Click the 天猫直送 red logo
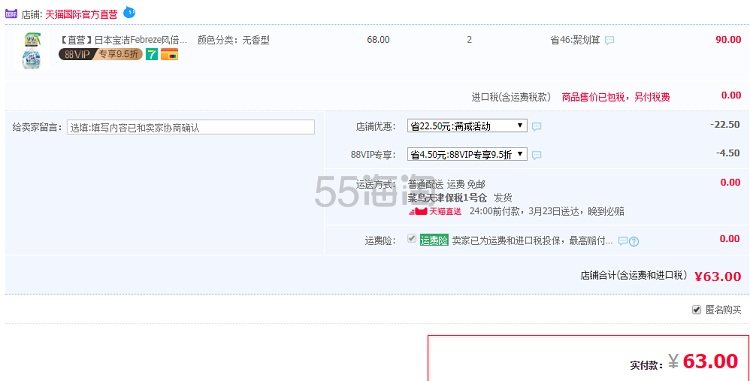Viewport: 750px width, 381px height. 435,211
